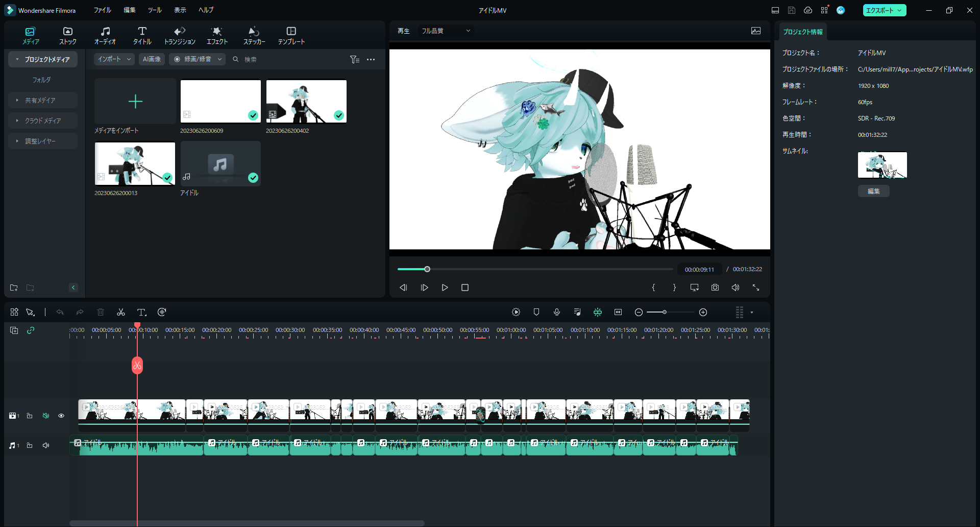This screenshot has height=527, width=980.
Task: Select the 20230626200609 media thumbnail
Action: click(x=220, y=101)
